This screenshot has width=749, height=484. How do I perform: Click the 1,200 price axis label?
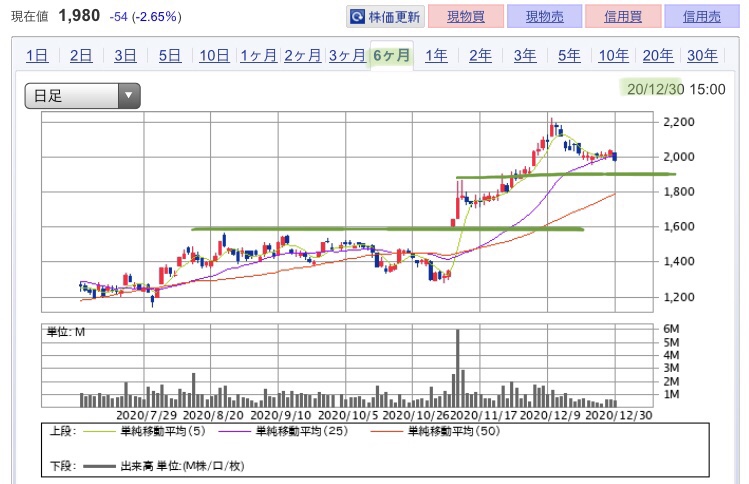click(679, 297)
